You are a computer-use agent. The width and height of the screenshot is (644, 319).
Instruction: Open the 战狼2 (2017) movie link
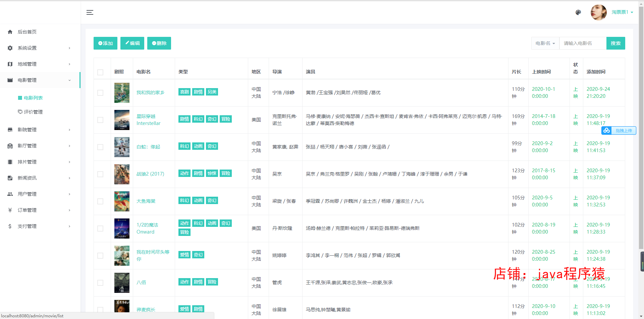tap(150, 174)
